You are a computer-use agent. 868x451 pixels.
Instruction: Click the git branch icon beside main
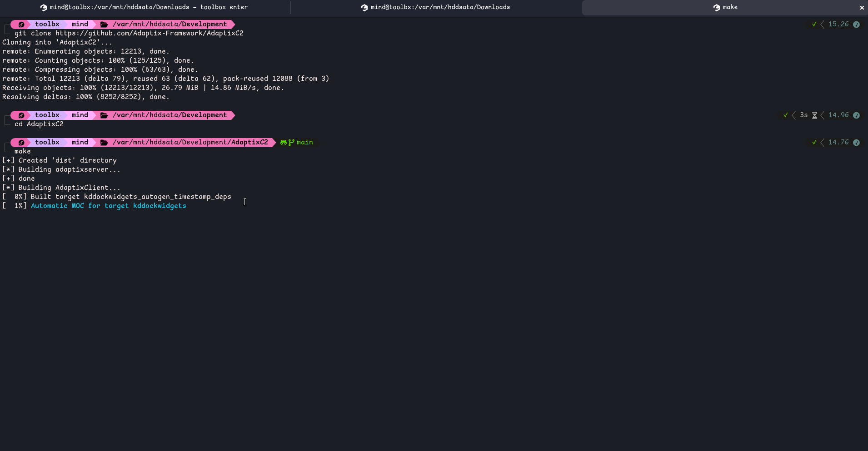291,143
